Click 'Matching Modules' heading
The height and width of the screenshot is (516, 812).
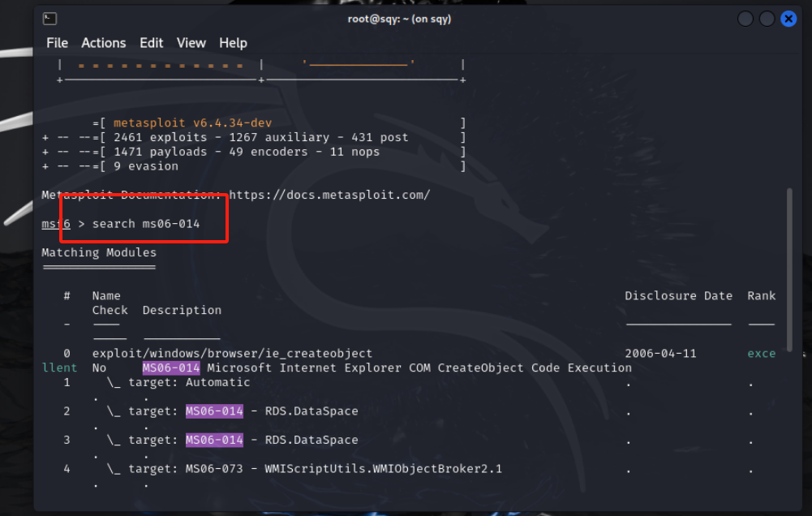coord(99,252)
